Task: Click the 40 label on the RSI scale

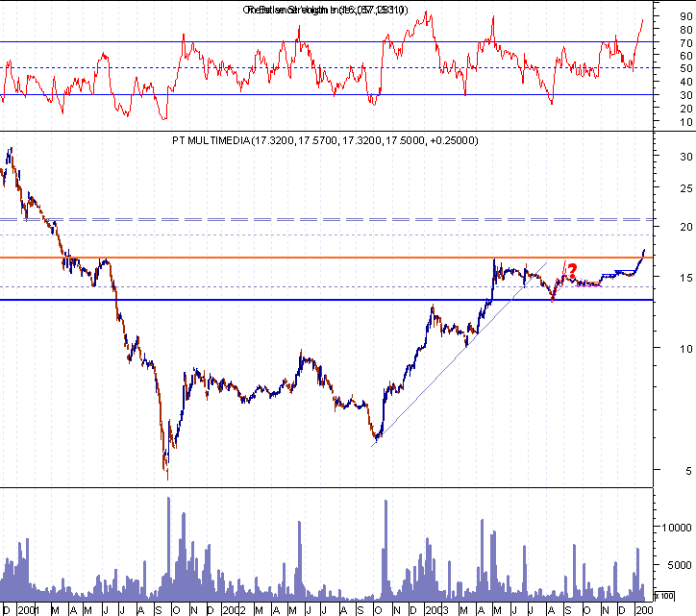Action: click(685, 82)
